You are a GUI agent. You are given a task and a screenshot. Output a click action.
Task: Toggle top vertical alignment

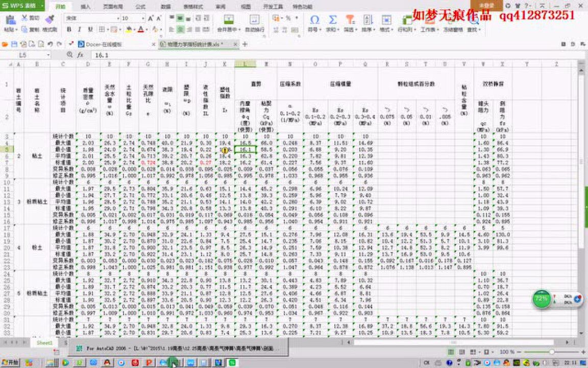tap(171, 18)
